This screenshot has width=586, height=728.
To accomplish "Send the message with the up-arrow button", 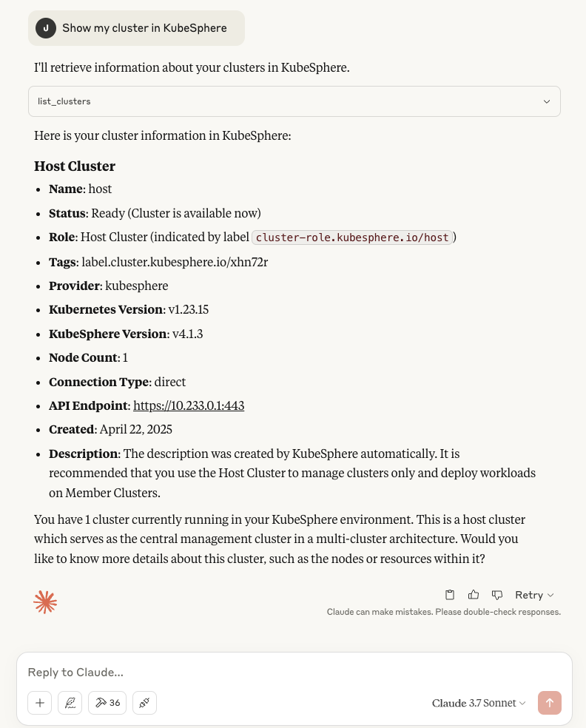I will point(550,703).
